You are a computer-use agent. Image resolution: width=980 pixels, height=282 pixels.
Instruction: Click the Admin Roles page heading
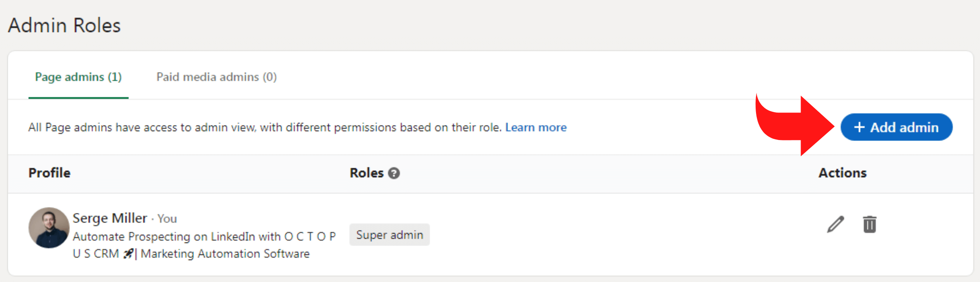click(x=64, y=26)
